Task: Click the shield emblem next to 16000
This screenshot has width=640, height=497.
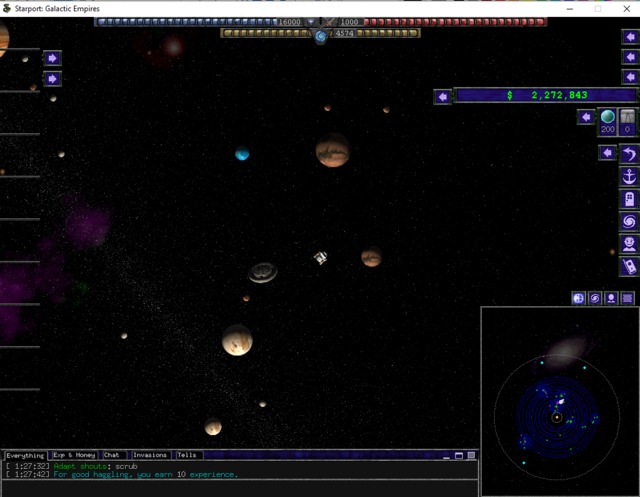Action: pos(311,22)
